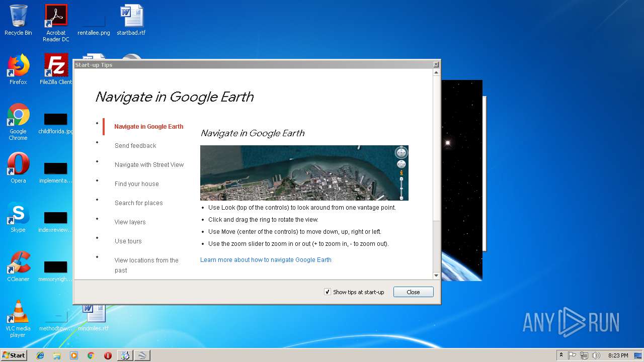This screenshot has height=362, width=644.
Task: Open the volume speaker tray icon
Action: click(596, 355)
